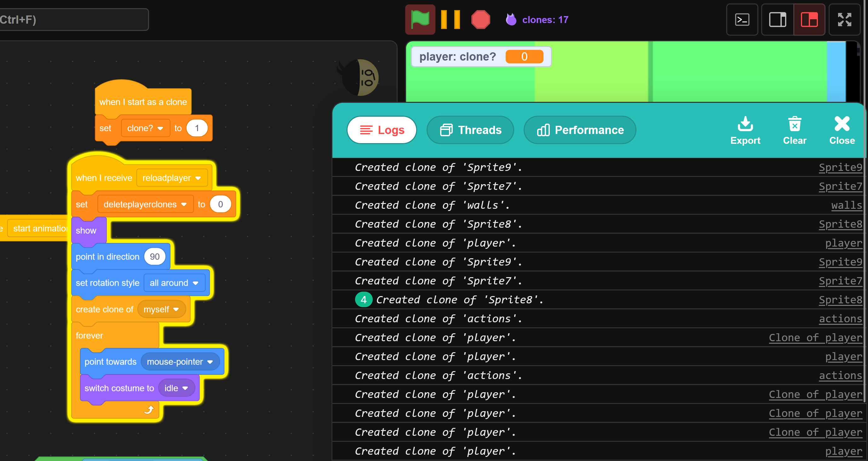Export the debugger logs
This screenshot has height=461, width=868.
[745, 130]
